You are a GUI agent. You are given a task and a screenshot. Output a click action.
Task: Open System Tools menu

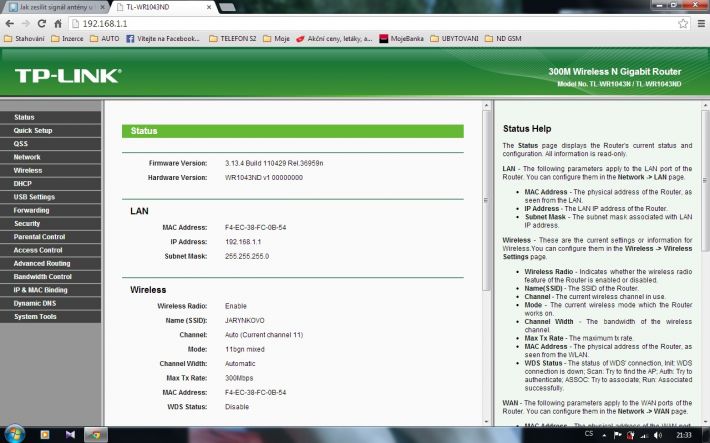pos(51,317)
